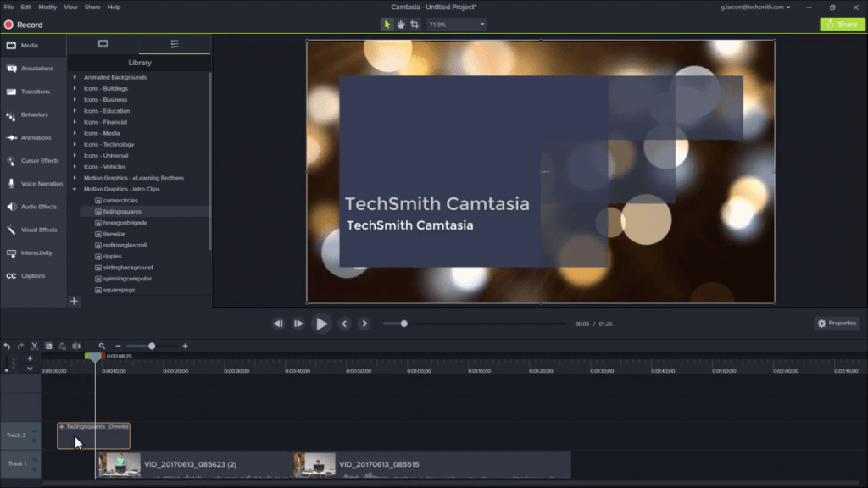Viewport: 868px width, 488px height.
Task: Expand Animated Backgrounds folder
Action: pos(75,77)
